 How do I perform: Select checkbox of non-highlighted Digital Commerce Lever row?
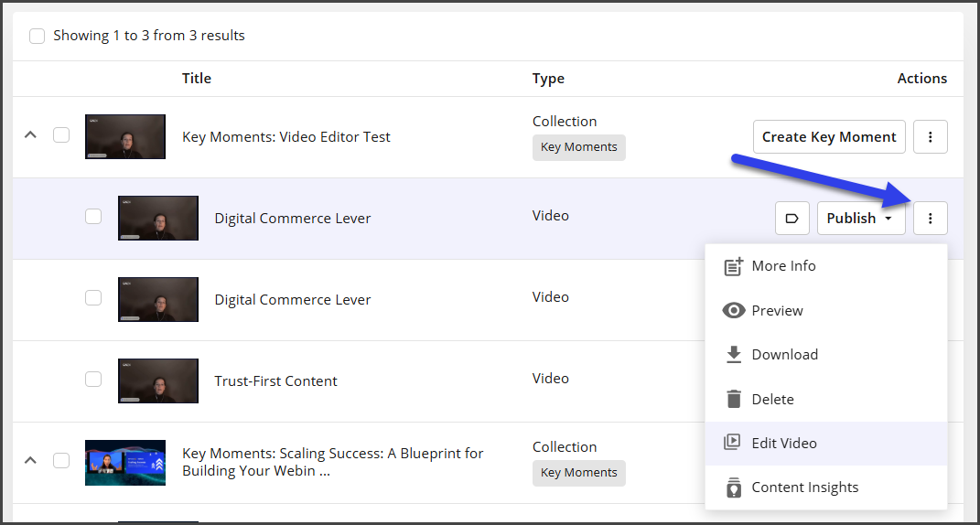93,297
